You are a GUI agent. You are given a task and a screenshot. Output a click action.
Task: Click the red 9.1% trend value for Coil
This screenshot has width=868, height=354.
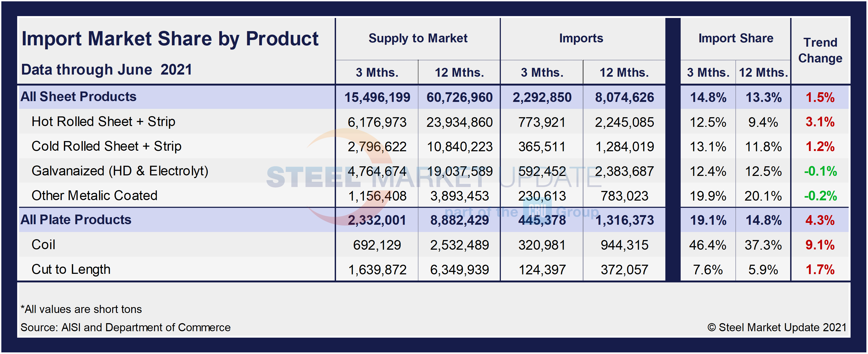point(820,245)
